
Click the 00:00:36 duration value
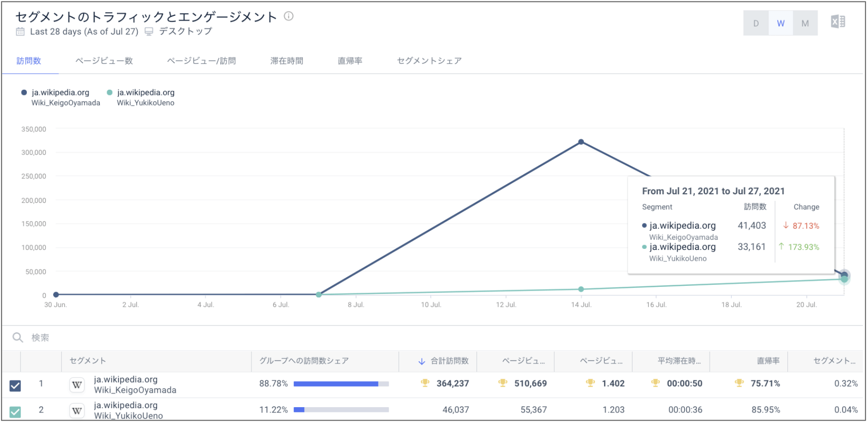685,410
